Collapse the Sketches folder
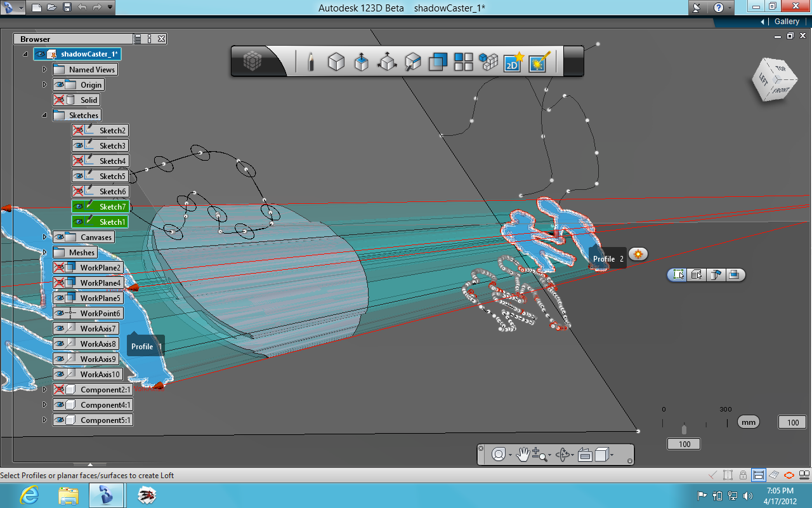The height and width of the screenshot is (508, 812). [44, 115]
